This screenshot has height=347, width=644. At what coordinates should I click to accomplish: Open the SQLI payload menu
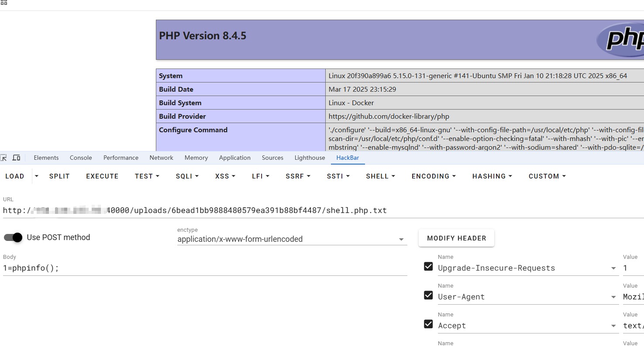187,176
